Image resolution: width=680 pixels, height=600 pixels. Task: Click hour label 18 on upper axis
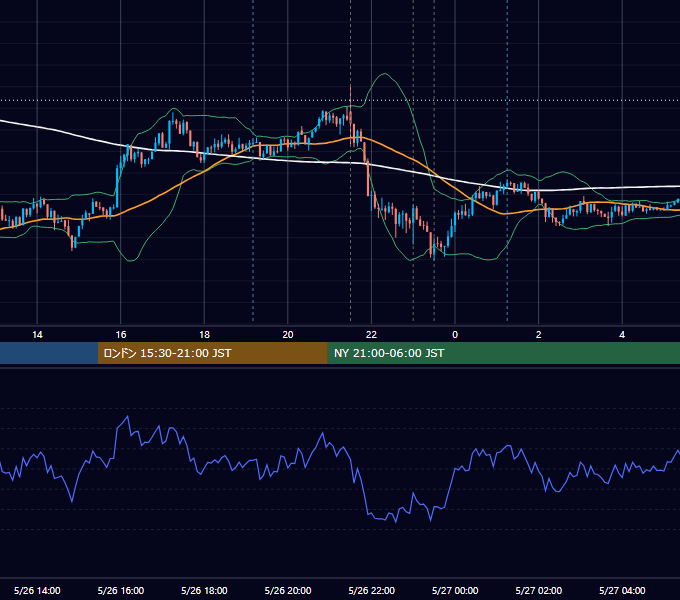[x=204, y=335]
